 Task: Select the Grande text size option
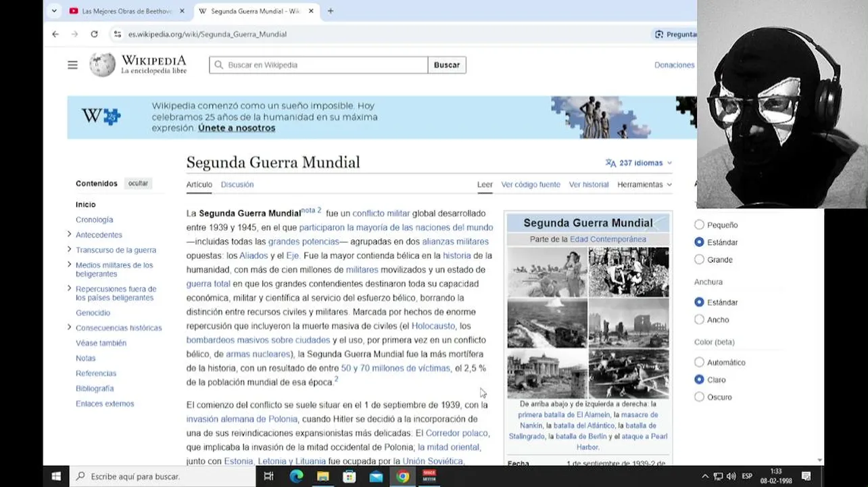tap(700, 260)
